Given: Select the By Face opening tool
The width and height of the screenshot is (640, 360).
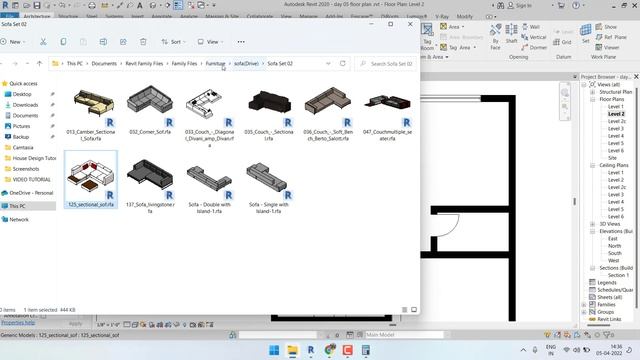Looking at the screenshot, I should [x=495, y=36].
